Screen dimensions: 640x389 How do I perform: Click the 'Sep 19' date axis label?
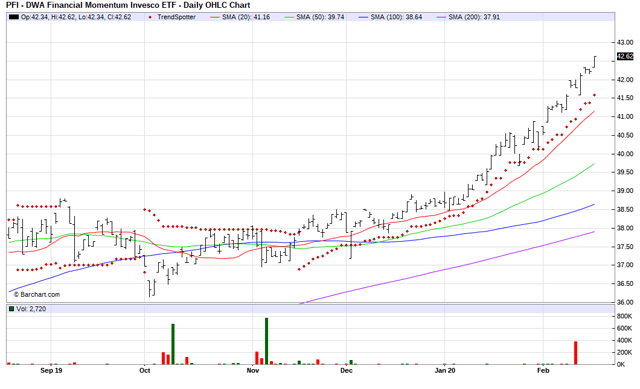[51, 371]
